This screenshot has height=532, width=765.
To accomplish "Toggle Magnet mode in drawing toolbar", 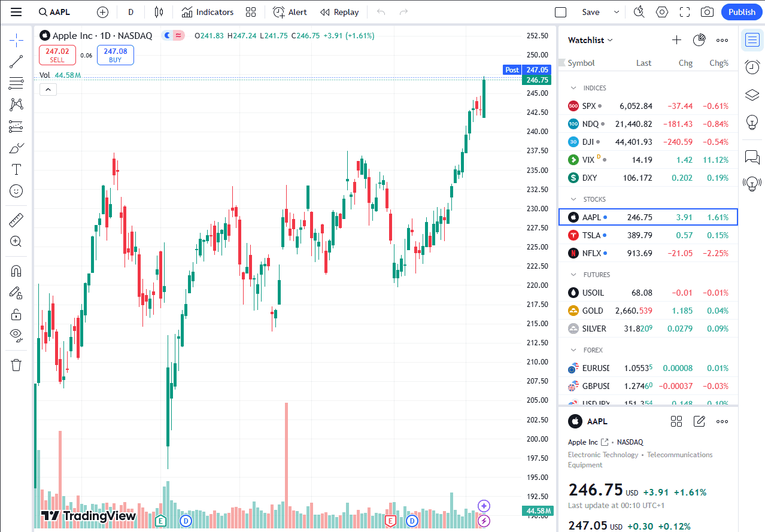I will pos(16,271).
